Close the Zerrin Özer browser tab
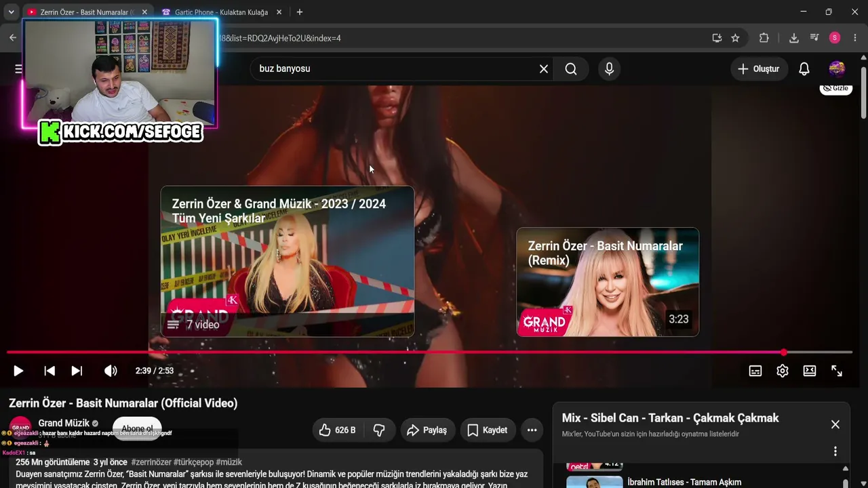This screenshot has height=488, width=868. [x=144, y=12]
